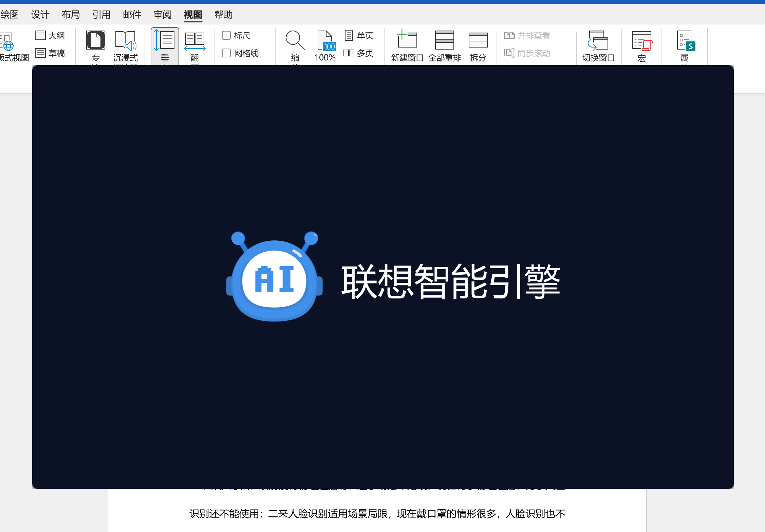Choose 多页 view
The width and height of the screenshot is (765, 532).
coord(358,53)
